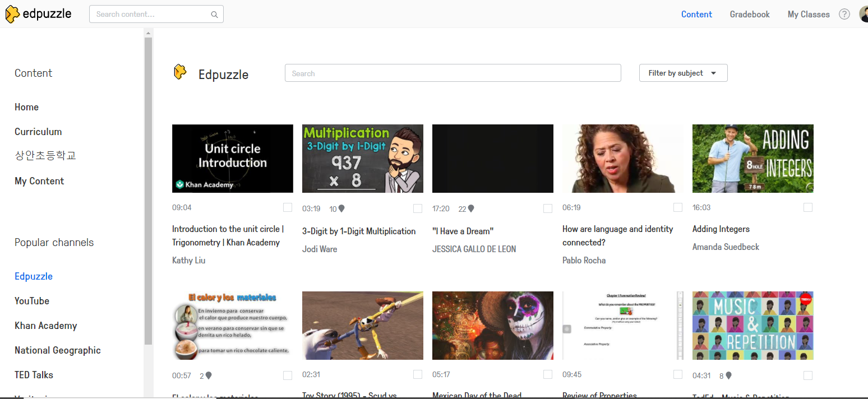
Task: Click question pin icon on 3-Digit Multiplication
Action: [341, 208]
